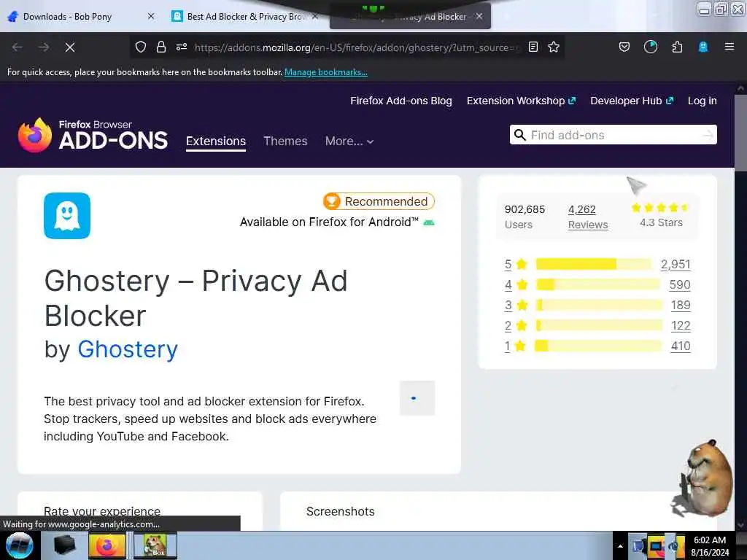Open the 4,262 Reviews link
The width and height of the screenshot is (747, 560).
(x=588, y=217)
